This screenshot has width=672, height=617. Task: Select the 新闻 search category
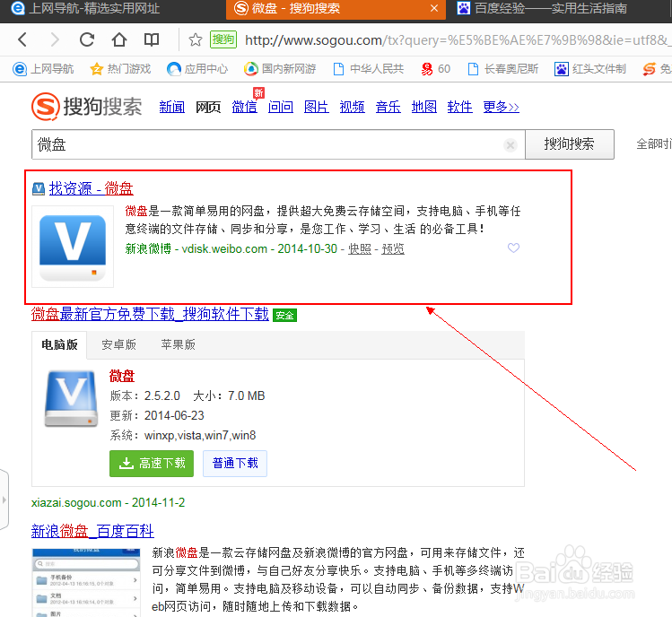point(172,107)
